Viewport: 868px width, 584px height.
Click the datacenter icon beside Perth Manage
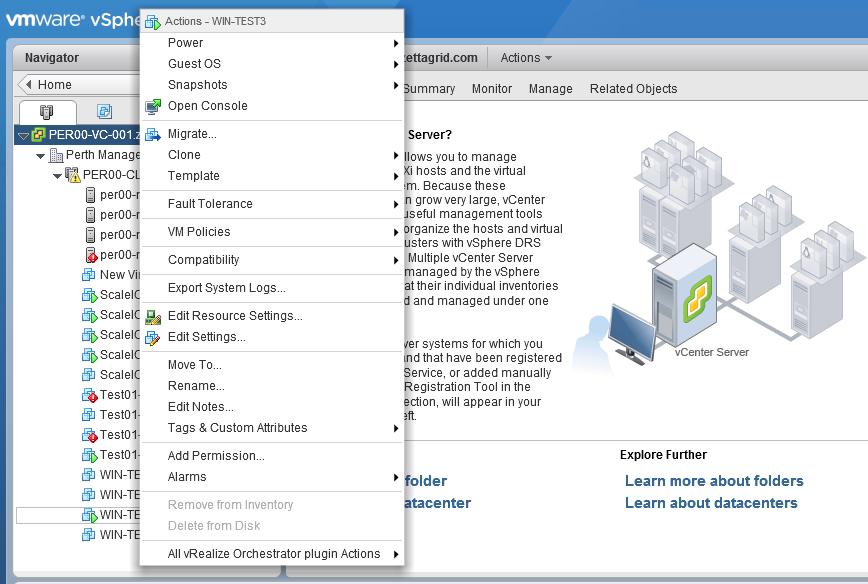point(56,155)
